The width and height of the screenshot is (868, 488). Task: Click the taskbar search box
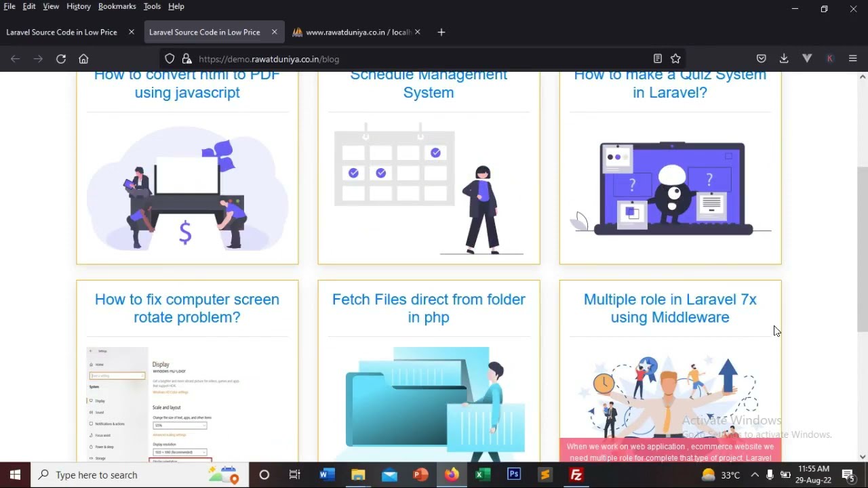(x=139, y=474)
